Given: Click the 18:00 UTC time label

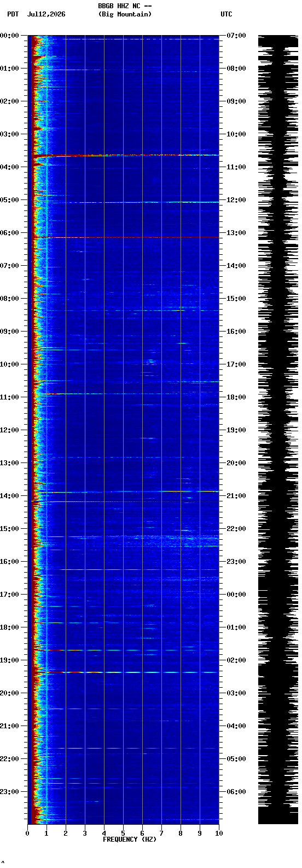Looking at the screenshot, I should [236, 397].
